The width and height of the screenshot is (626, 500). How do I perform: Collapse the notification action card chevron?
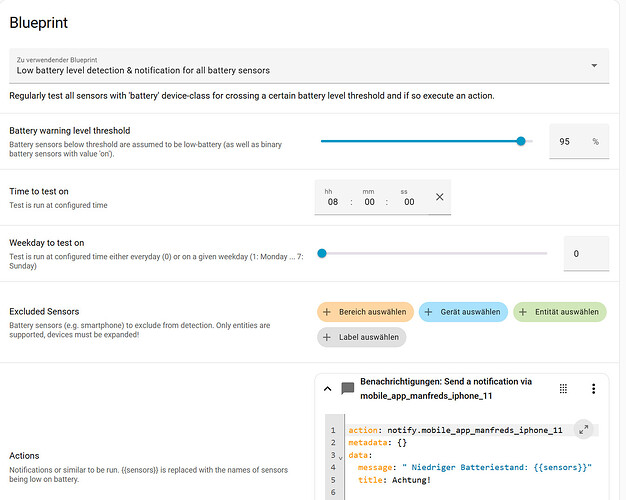point(326,389)
